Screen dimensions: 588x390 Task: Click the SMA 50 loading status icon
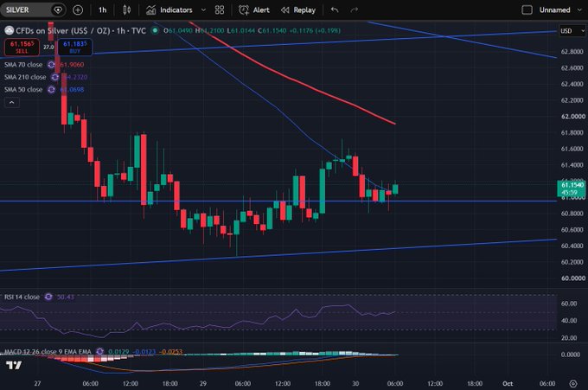[51, 90]
